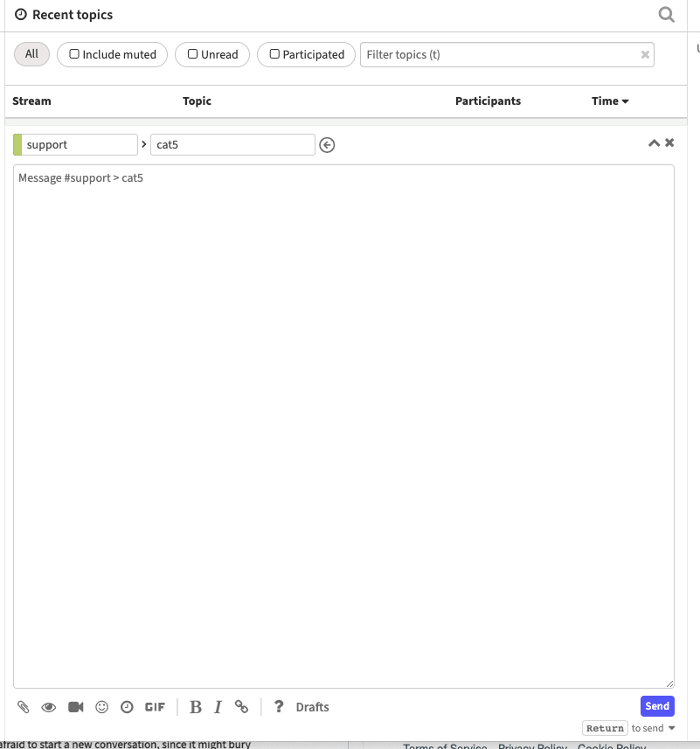The width and height of the screenshot is (700, 749).
Task: Add a link with the chain icon
Action: 242,706
